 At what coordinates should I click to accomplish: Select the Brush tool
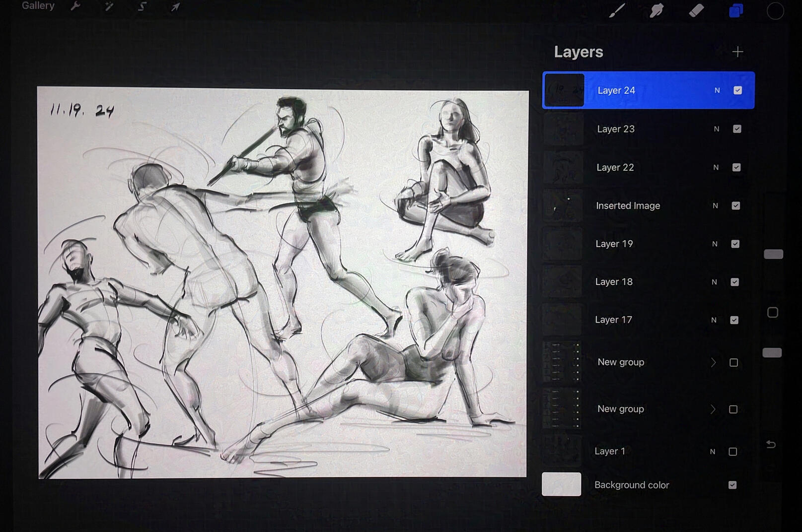pos(617,10)
